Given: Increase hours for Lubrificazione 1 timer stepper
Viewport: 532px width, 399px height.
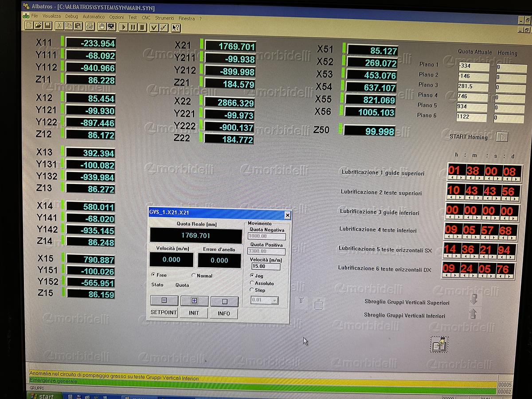Looking at the screenshot, I should [460, 178].
